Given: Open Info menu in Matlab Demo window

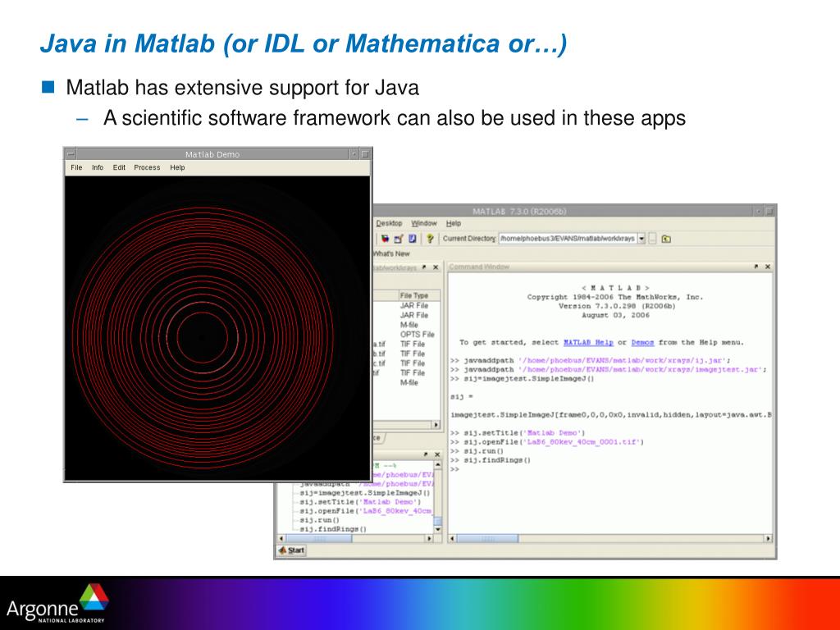Looking at the screenshot, I should point(98,167).
